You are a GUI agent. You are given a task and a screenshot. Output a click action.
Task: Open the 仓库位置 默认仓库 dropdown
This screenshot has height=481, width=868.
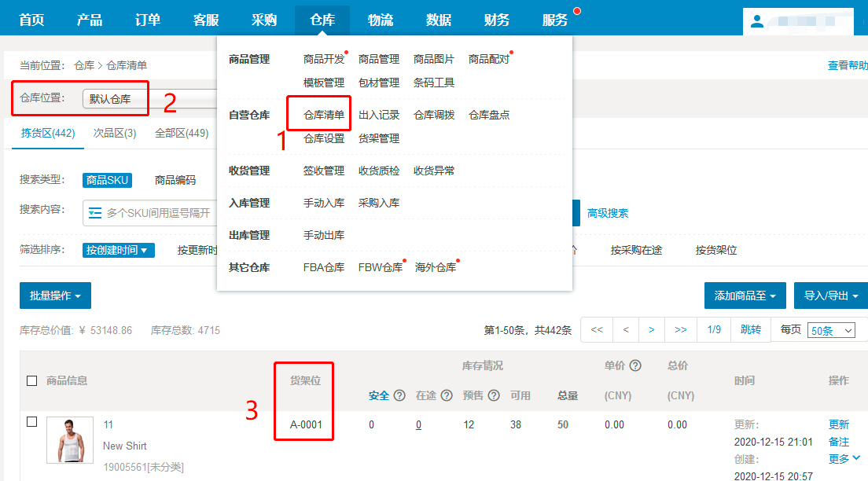149,99
